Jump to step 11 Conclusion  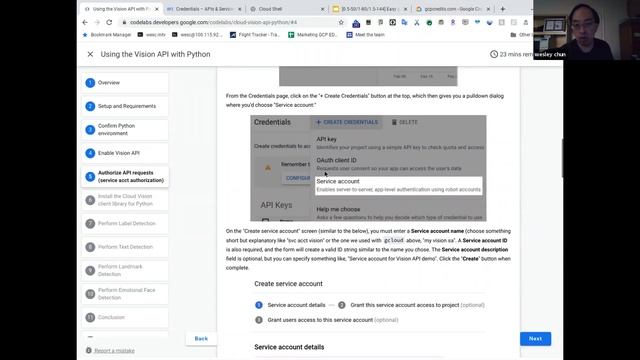pos(125,317)
